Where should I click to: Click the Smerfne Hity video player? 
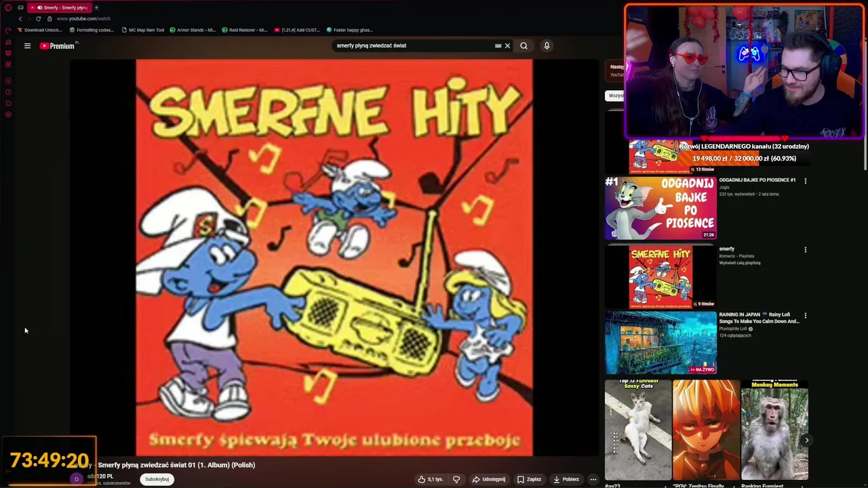(x=334, y=258)
